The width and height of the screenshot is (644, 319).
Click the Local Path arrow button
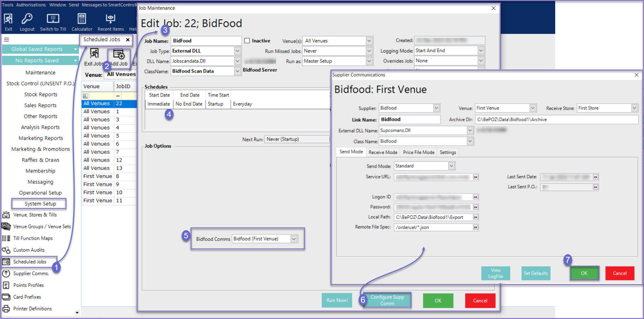(x=475, y=217)
